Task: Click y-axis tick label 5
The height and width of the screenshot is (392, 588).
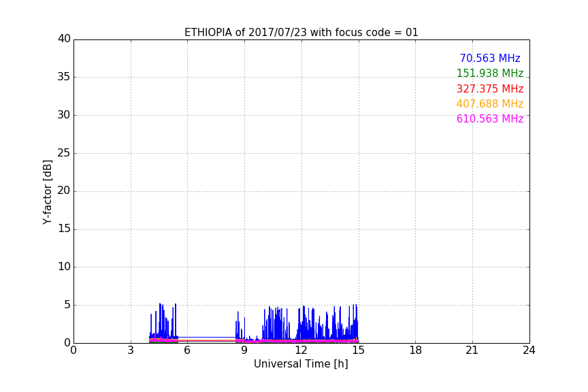Action: coord(67,305)
